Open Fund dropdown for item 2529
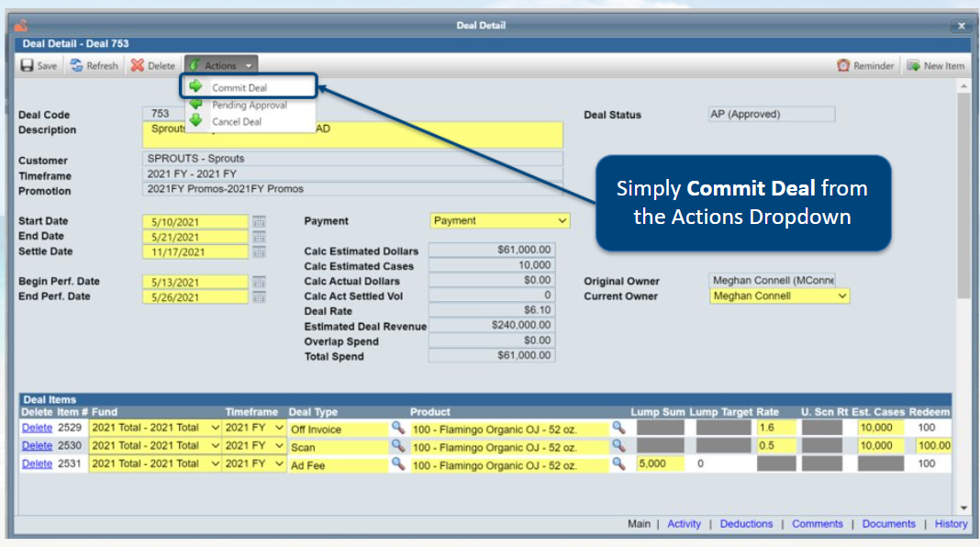Viewport: 980px width, 547px height. [x=155, y=429]
